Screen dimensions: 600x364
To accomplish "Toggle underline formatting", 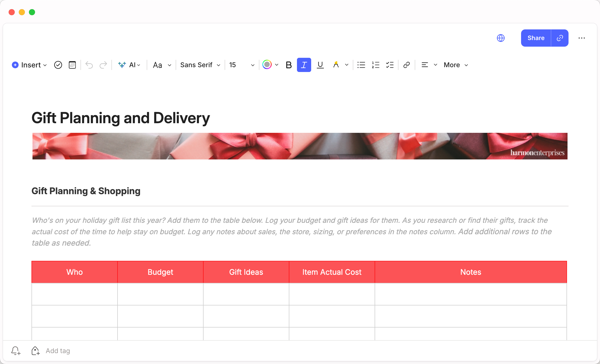I will point(320,65).
